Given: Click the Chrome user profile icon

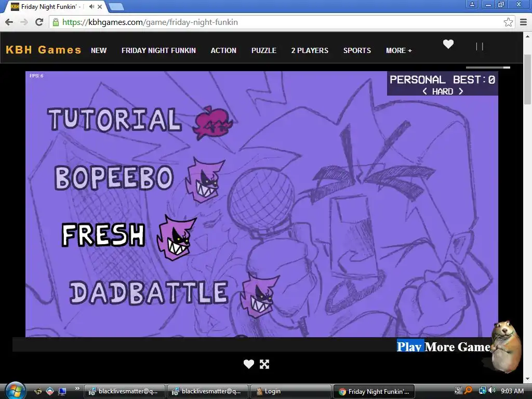Looking at the screenshot, I should click(472, 4).
